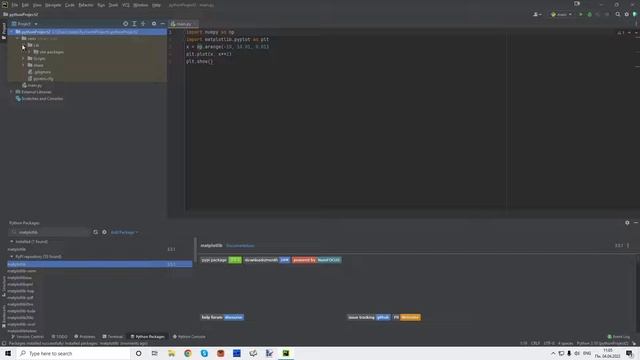
Task: Click the Windows Start button
Action: (x=8, y=353)
